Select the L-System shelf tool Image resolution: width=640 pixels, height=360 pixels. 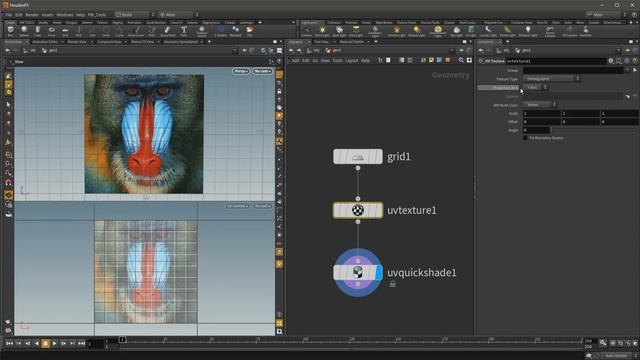221,31
